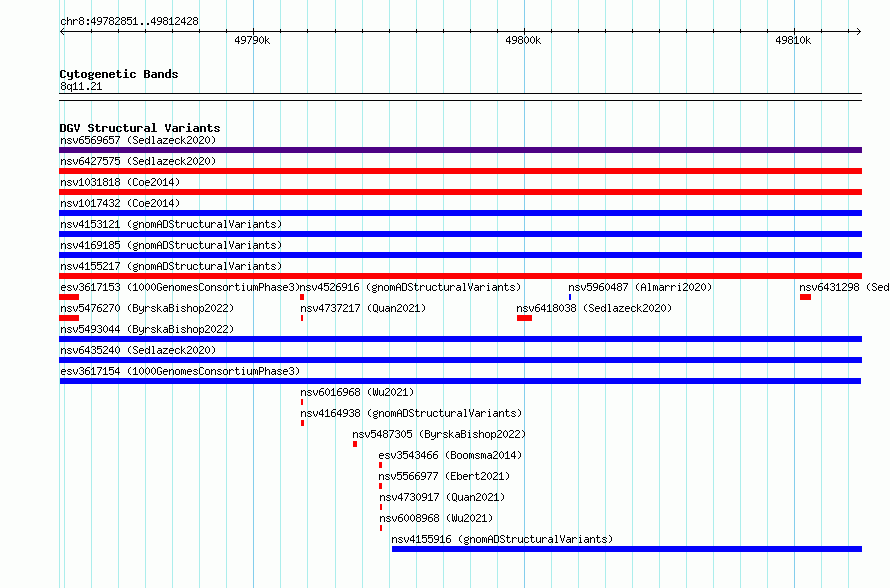
Task: Click the nsv6435240 (Sedlazeck2020) label
Action: 138,350
